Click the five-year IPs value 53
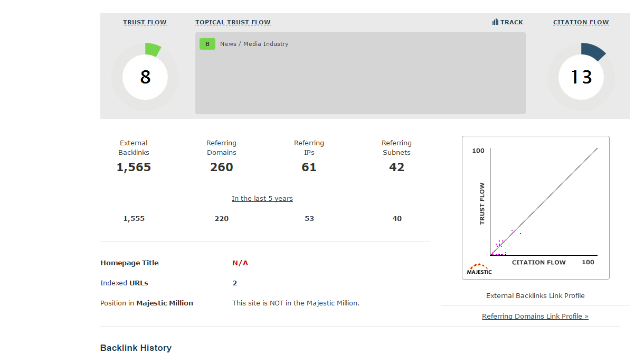This screenshot has width=644, height=353. pos(309,219)
